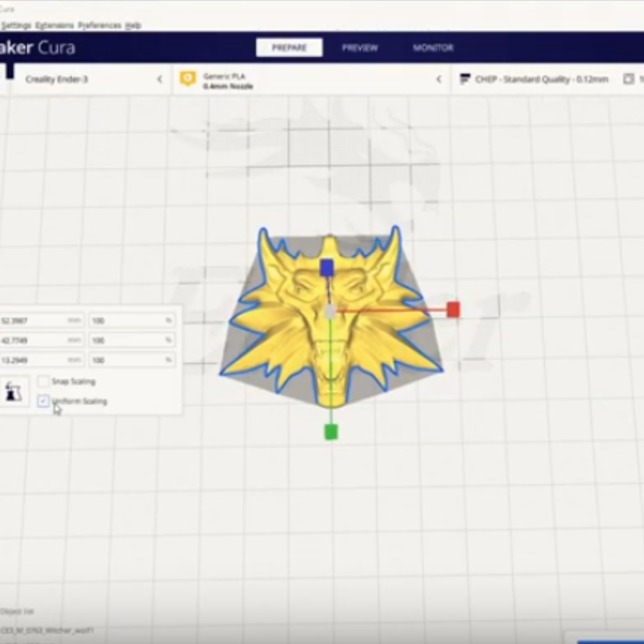Open the Preferences menu
This screenshot has height=644, width=644.
tap(100, 26)
